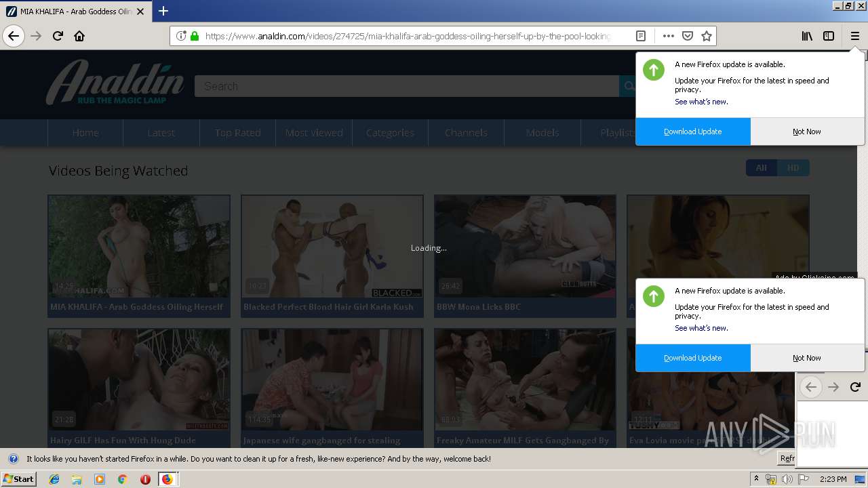This screenshot has height=488, width=868.
Task: Launch Internet Explorer from taskbar
Action: pos(54,479)
